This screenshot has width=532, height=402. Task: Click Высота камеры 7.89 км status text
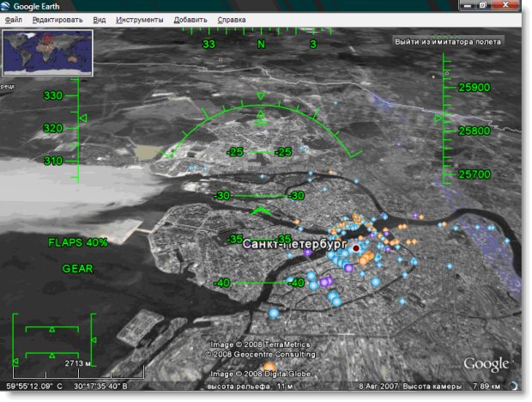point(451,386)
